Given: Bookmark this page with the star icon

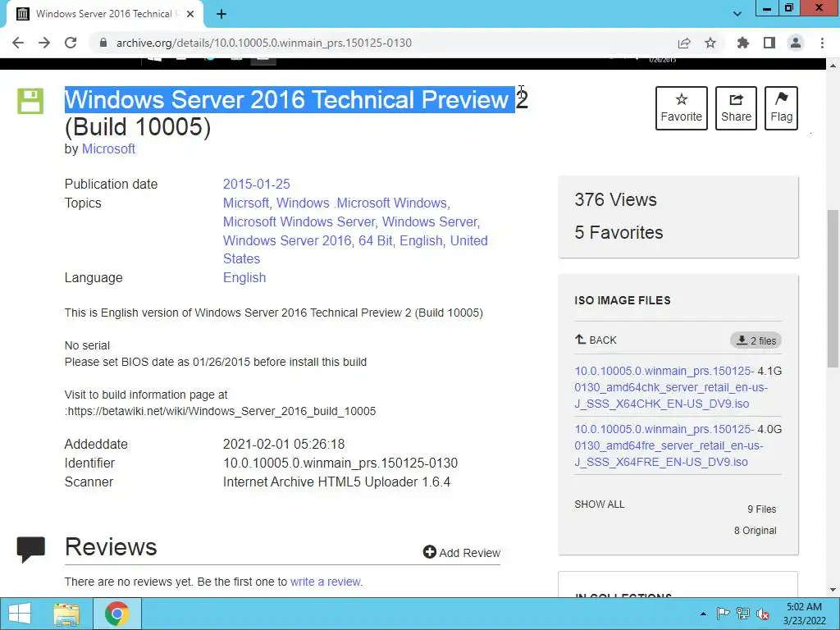Looking at the screenshot, I should pos(710,43).
